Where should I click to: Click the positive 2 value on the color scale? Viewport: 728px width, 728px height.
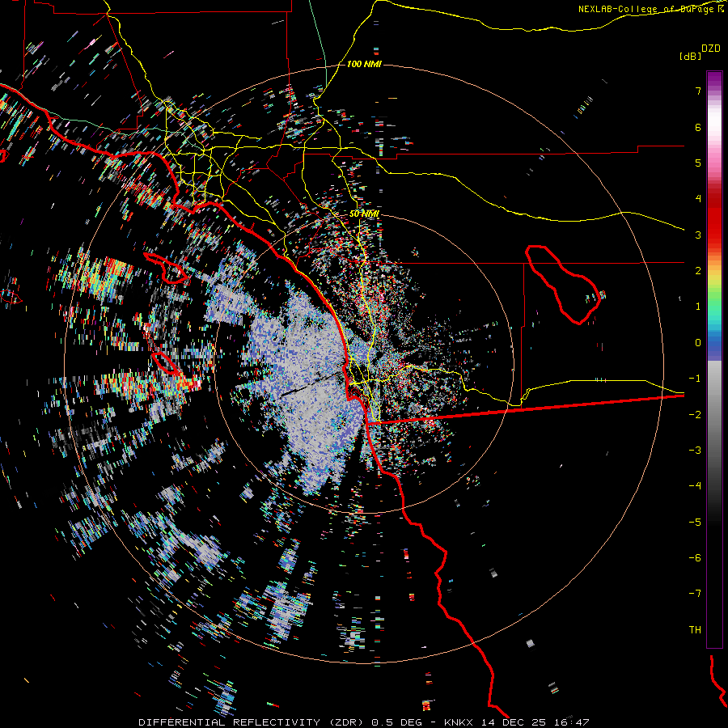coord(698,271)
